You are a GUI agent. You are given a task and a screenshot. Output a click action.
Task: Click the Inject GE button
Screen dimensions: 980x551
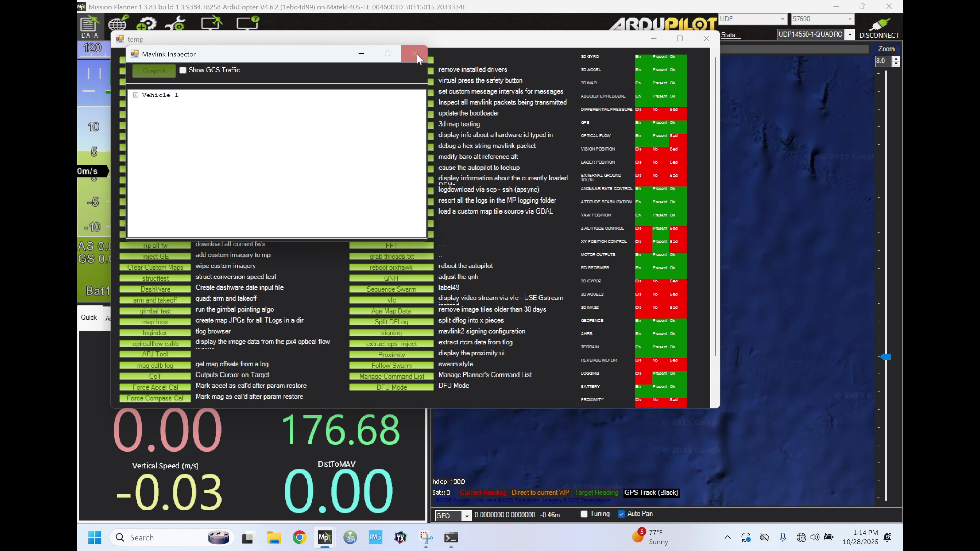(x=155, y=256)
